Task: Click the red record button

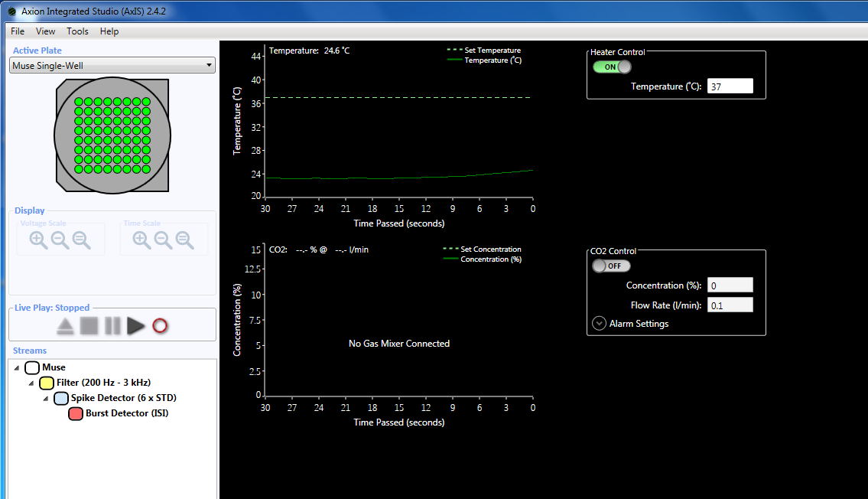Action: pos(160,326)
